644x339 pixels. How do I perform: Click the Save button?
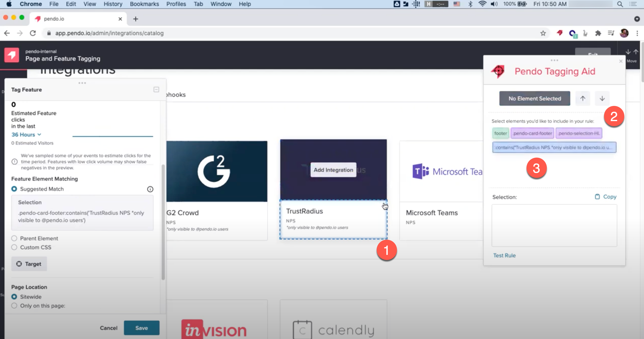(142, 328)
